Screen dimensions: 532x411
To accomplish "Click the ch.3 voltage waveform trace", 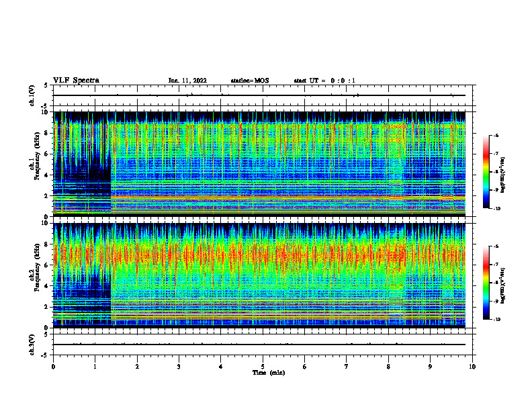I will coord(259,345).
